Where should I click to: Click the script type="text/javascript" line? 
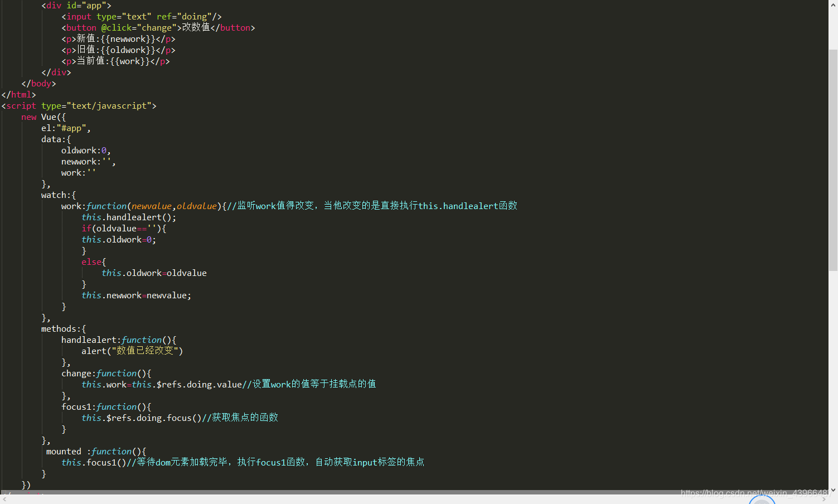coord(79,106)
